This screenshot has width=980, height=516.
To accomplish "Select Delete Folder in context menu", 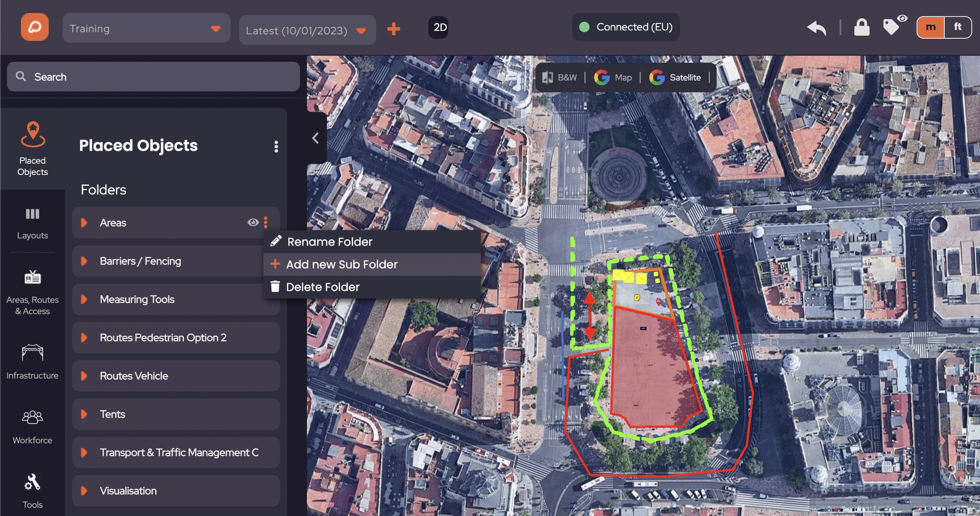I will point(372,287).
